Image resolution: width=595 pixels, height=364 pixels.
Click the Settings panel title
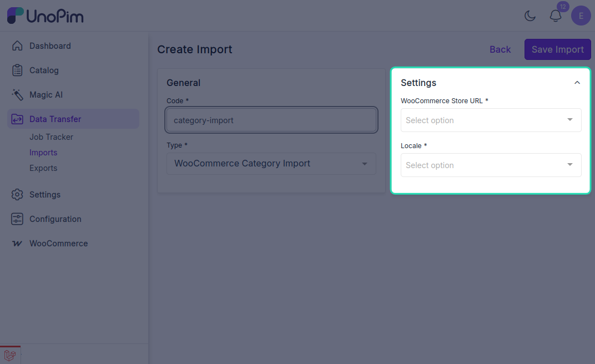pyautogui.click(x=418, y=83)
